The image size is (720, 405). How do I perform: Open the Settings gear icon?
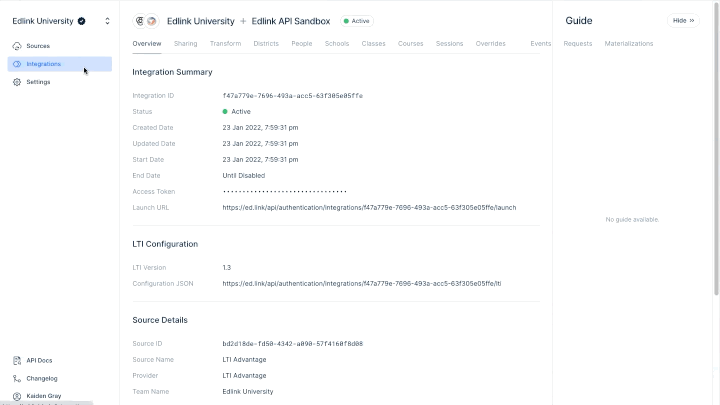[17, 82]
